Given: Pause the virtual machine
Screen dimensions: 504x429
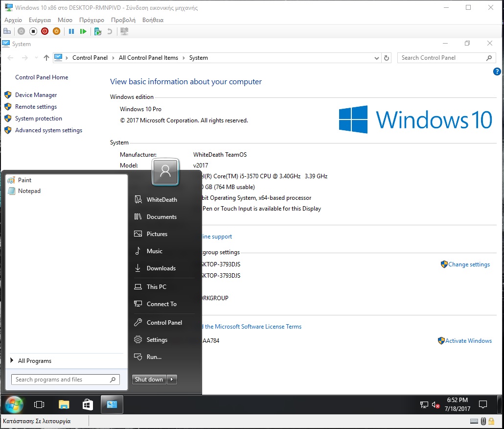Looking at the screenshot, I should click(x=71, y=31).
